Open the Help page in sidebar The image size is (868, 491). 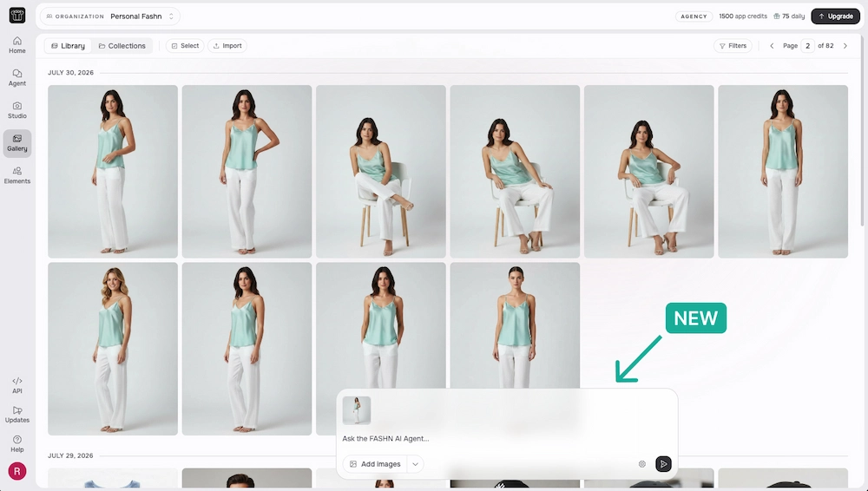tap(17, 443)
